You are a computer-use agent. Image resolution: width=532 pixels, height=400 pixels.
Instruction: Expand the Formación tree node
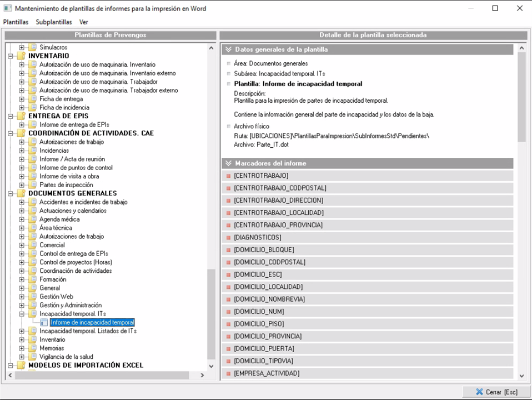coord(22,279)
